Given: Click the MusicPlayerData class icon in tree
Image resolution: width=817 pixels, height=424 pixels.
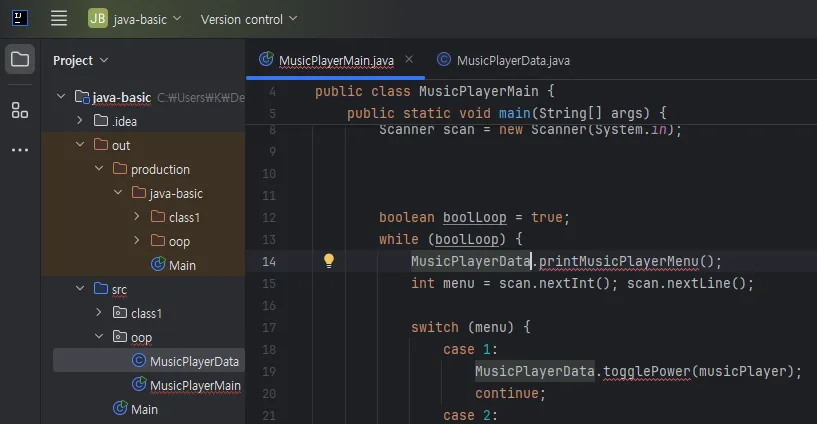Looking at the screenshot, I should (x=139, y=360).
